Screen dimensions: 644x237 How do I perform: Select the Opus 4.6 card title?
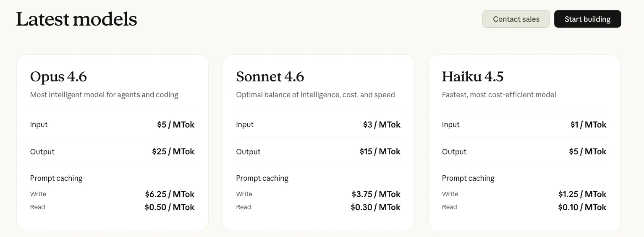coord(58,77)
